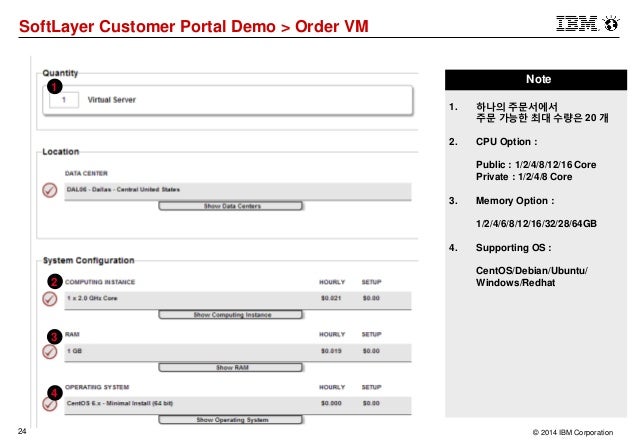Click the $0.019 hourly RAM price

coord(331,351)
